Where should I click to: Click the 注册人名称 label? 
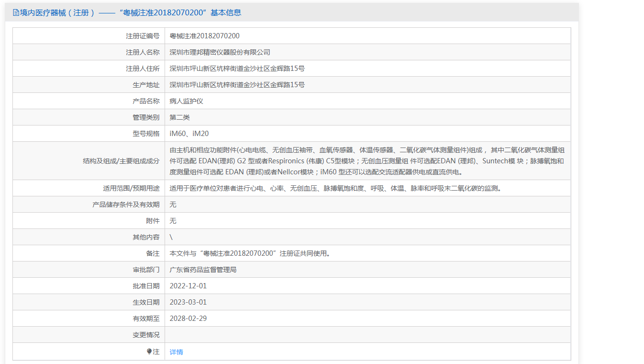[x=143, y=52]
